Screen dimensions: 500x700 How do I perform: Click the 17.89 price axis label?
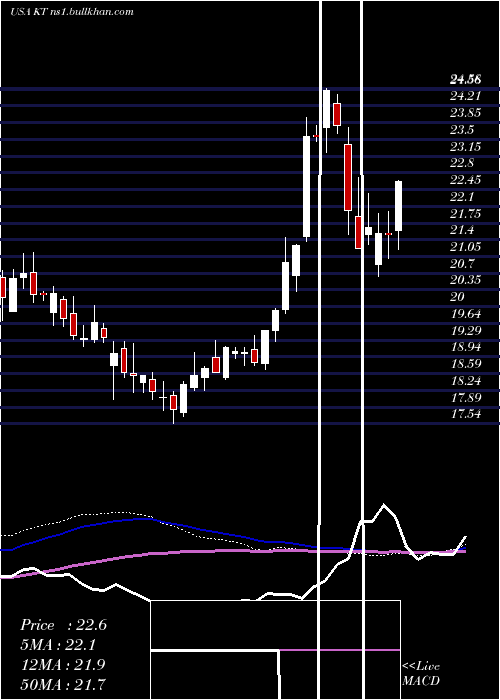tap(466, 397)
